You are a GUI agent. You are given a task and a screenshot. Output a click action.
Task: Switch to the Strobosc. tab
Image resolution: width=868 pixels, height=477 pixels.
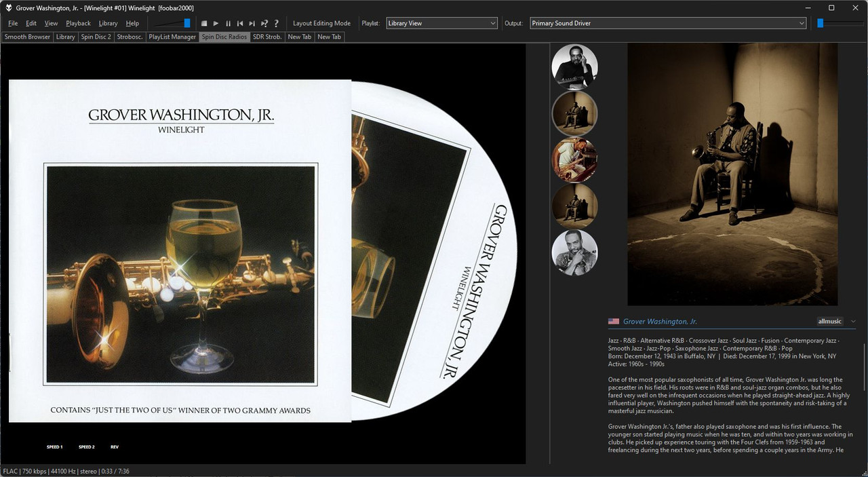click(x=130, y=37)
